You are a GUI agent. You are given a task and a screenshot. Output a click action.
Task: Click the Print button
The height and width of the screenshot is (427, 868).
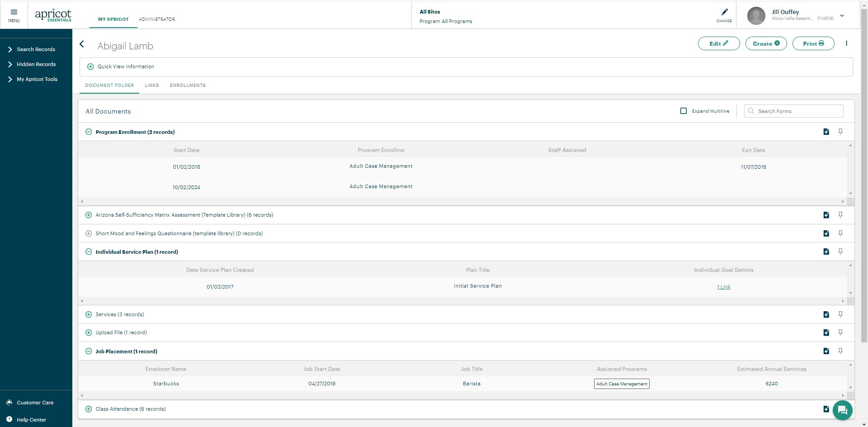click(813, 43)
